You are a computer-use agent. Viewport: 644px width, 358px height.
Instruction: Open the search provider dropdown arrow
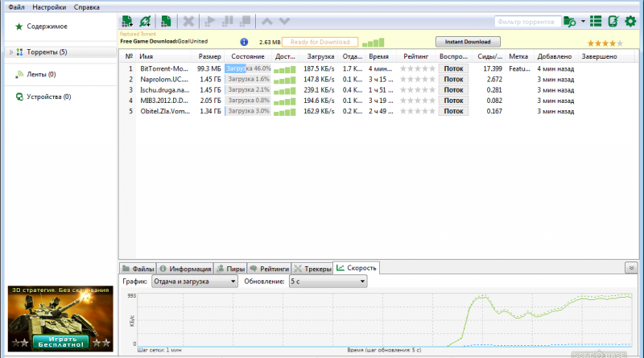[583, 22]
